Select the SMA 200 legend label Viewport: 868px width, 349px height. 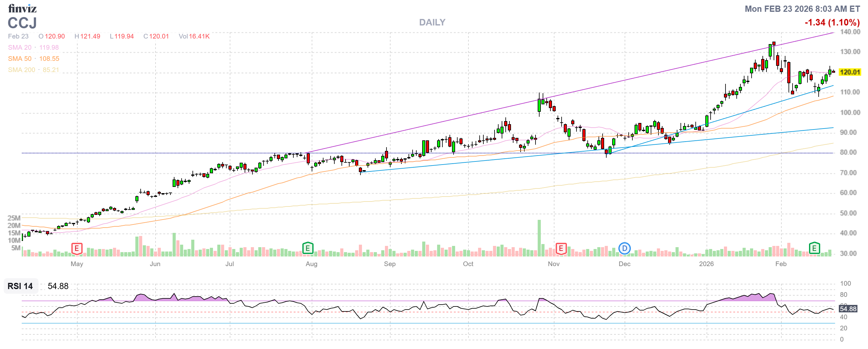tap(21, 70)
